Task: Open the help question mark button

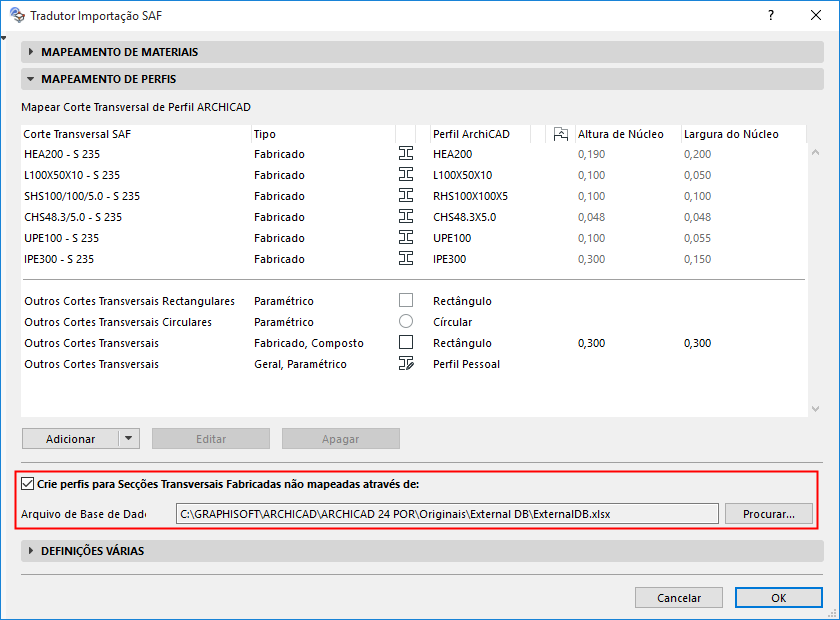Action: point(770,15)
